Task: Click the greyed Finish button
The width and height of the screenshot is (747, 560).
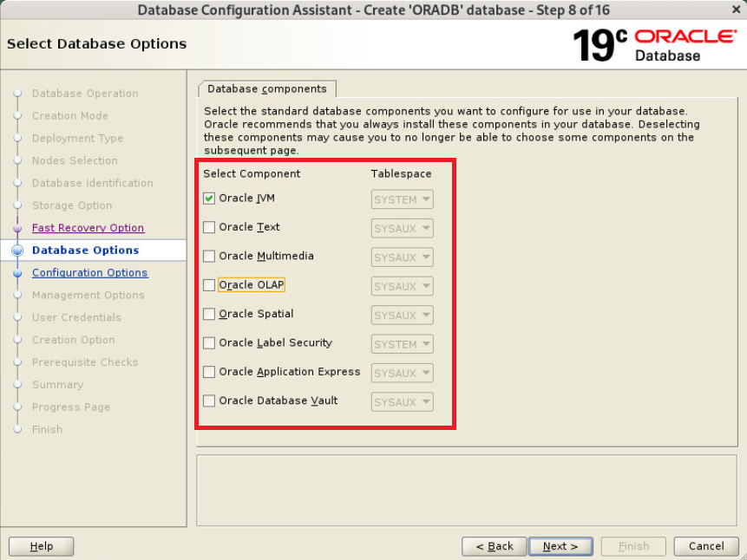Action: pos(633,546)
